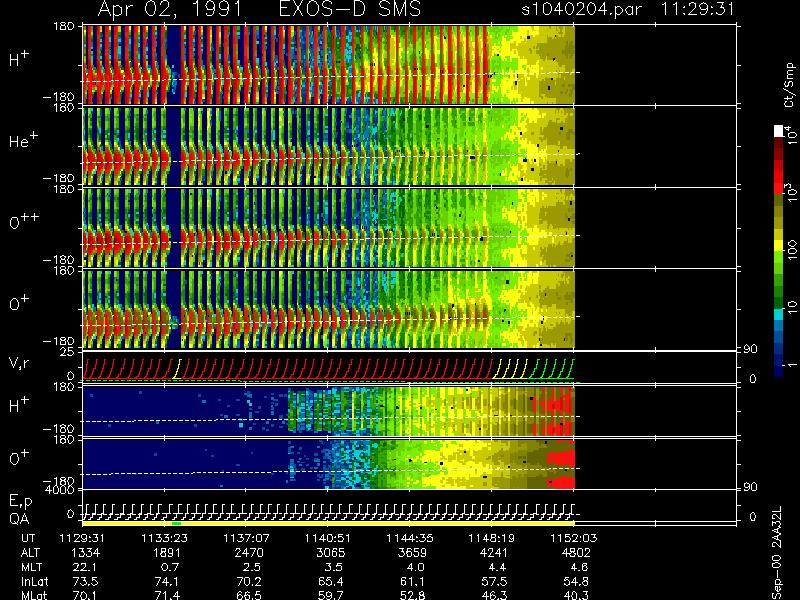
Task: Click the MLT value "4.0"
Action: (415, 567)
